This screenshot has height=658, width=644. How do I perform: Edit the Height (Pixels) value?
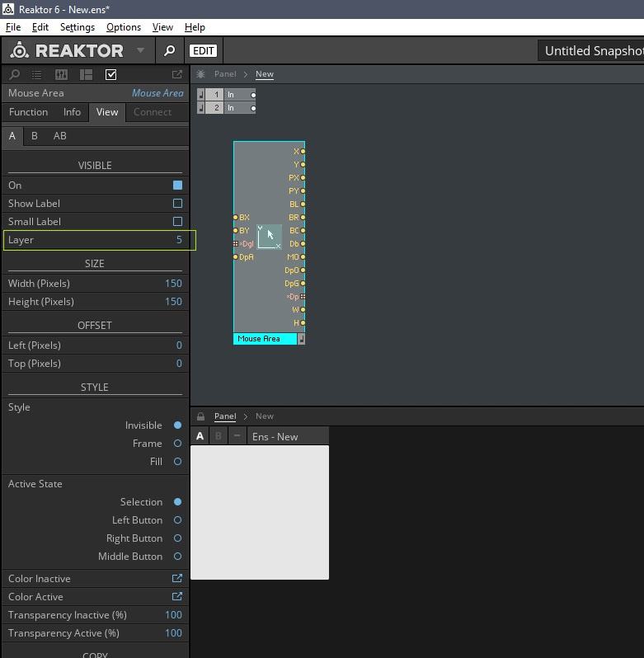pyautogui.click(x=173, y=301)
